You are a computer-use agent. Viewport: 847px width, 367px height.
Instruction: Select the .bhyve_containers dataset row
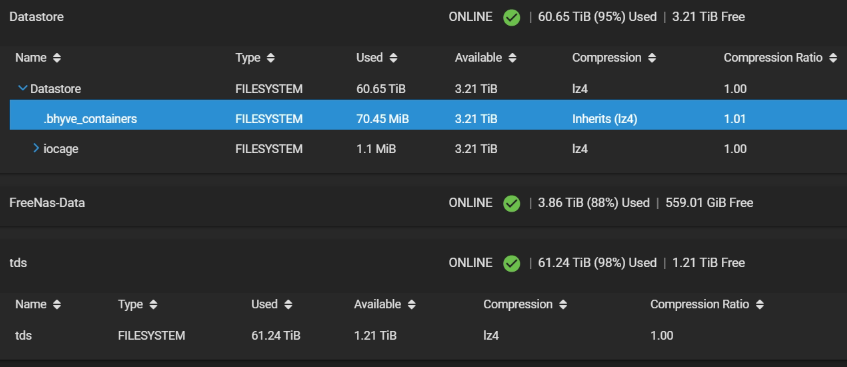(428, 115)
